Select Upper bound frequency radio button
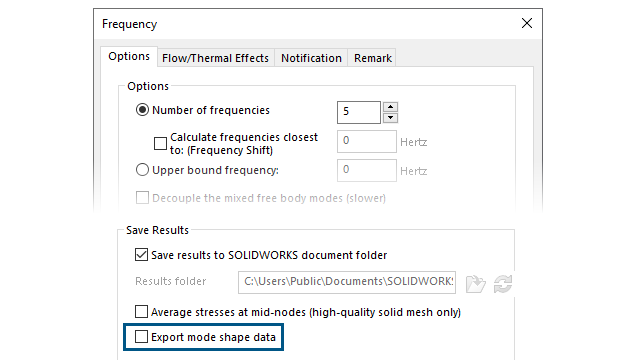The image size is (640, 360). pos(142,170)
